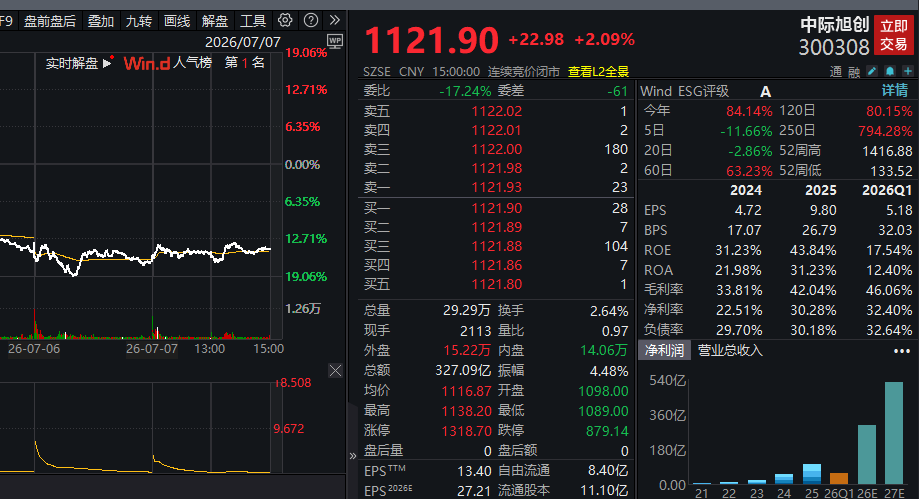Click the 立即交易 trade button

(893, 35)
